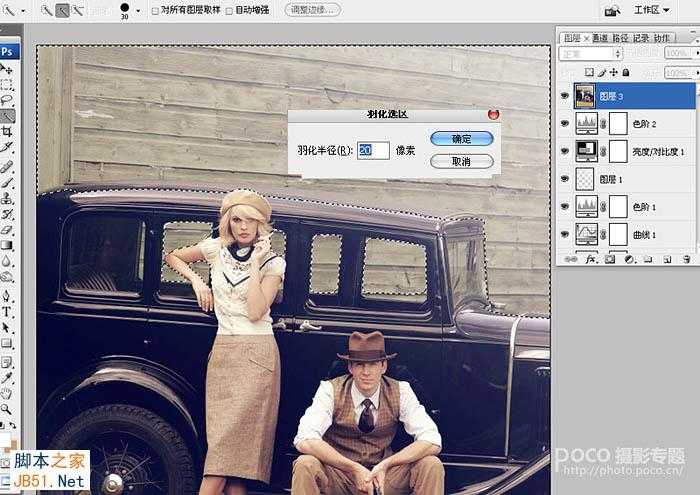
Task: Select the Lasso tool
Action: coord(7,100)
